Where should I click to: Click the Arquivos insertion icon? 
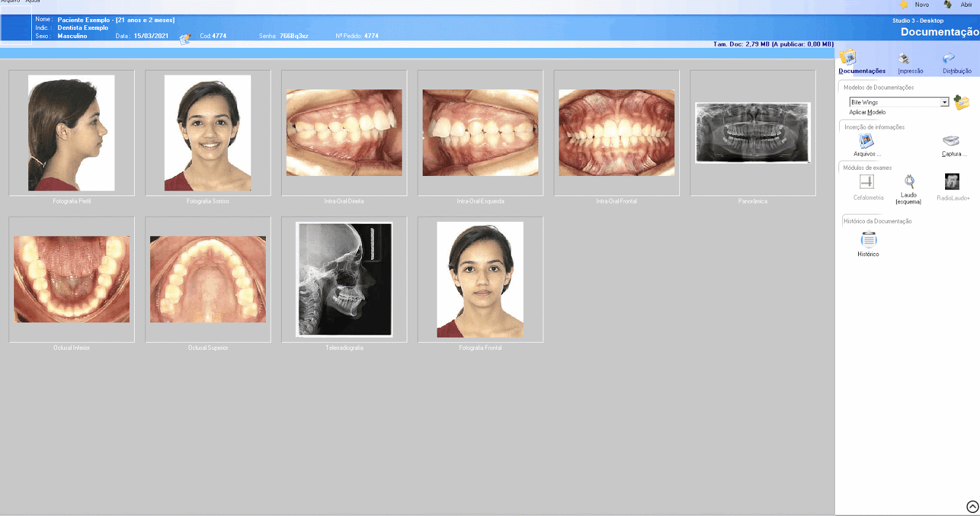tap(866, 142)
